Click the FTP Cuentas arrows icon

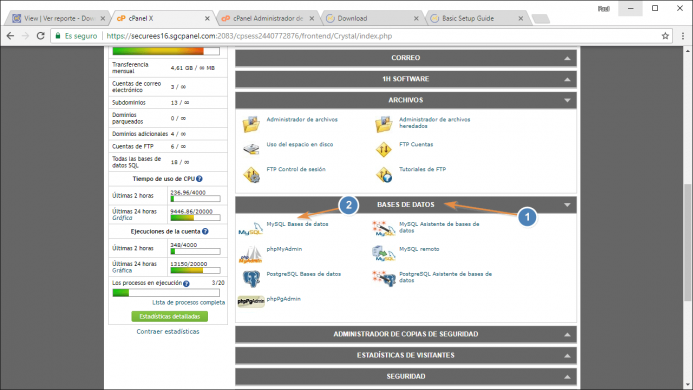384,149
